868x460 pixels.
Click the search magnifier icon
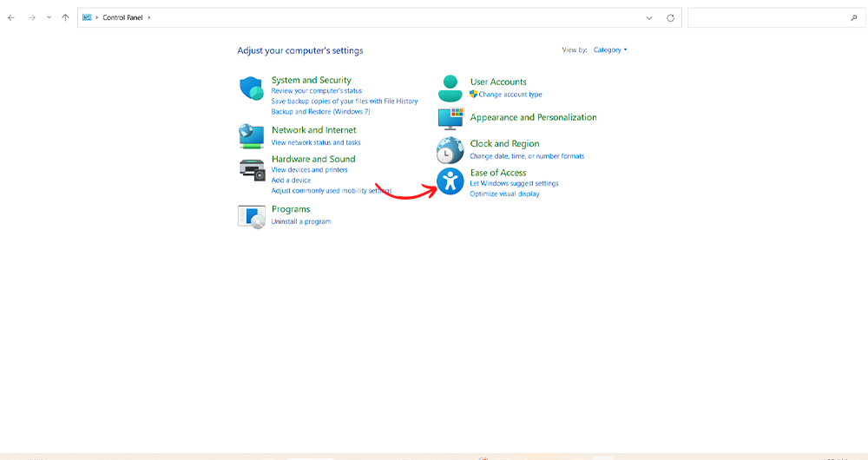[x=853, y=17]
